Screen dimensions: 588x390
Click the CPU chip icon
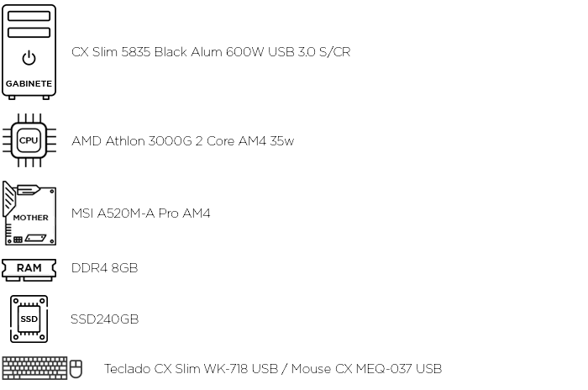pyautogui.click(x=29, y=140)
